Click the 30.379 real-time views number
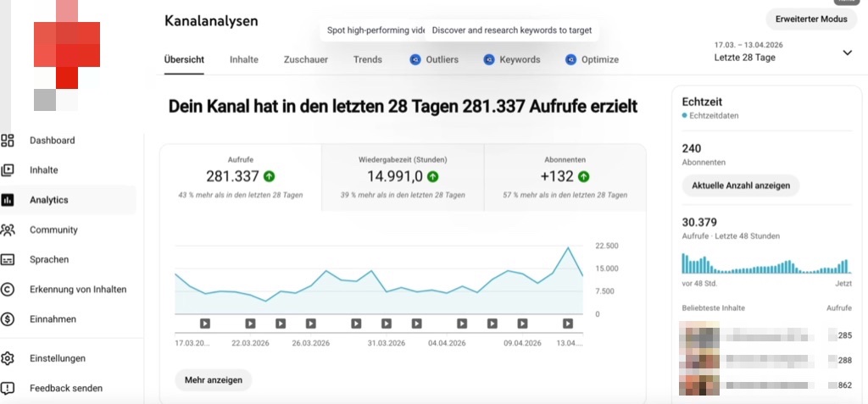 pyautogui.click(x=699, y=223)
